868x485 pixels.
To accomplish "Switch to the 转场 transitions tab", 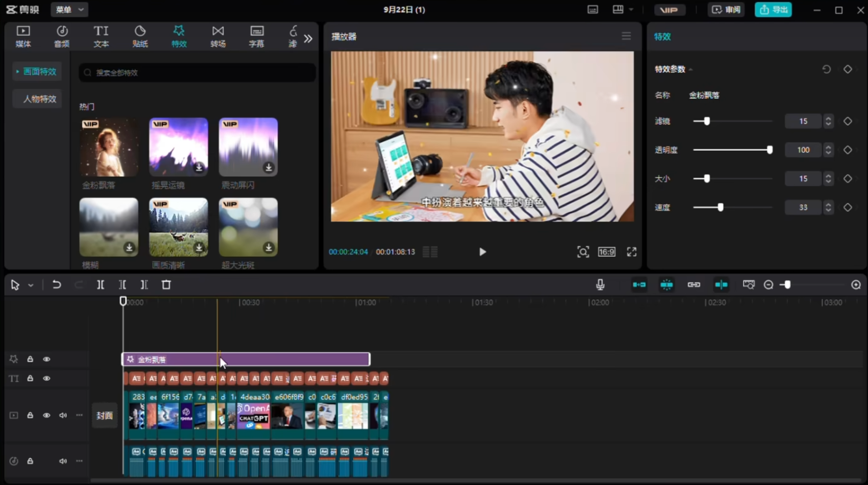I will pos(218,36).
